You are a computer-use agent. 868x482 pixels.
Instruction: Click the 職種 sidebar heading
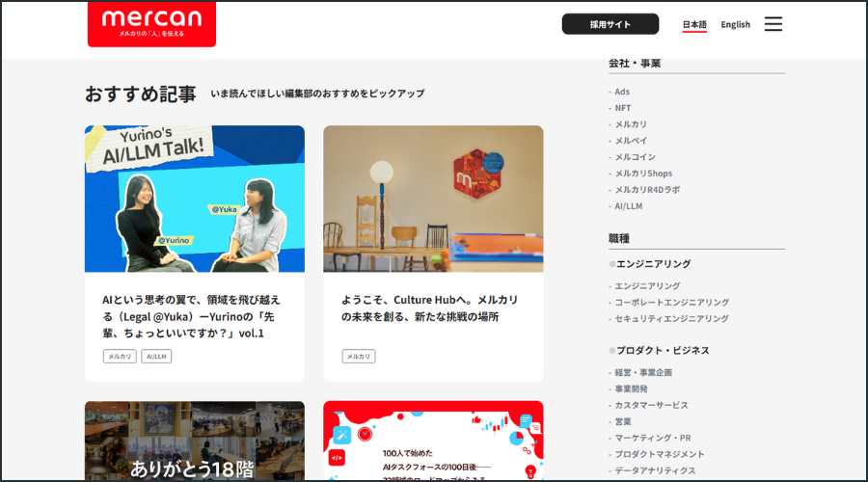coord(619,238)
